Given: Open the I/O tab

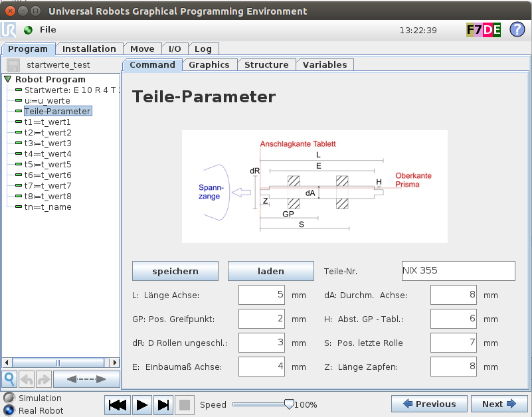Looking at the screenshot, I should click(x=175, y=49).
